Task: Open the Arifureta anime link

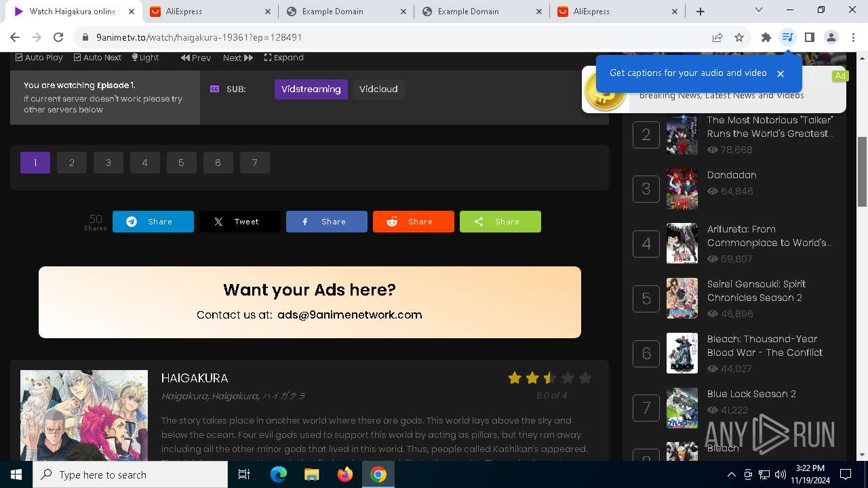Action: point(769,236)
